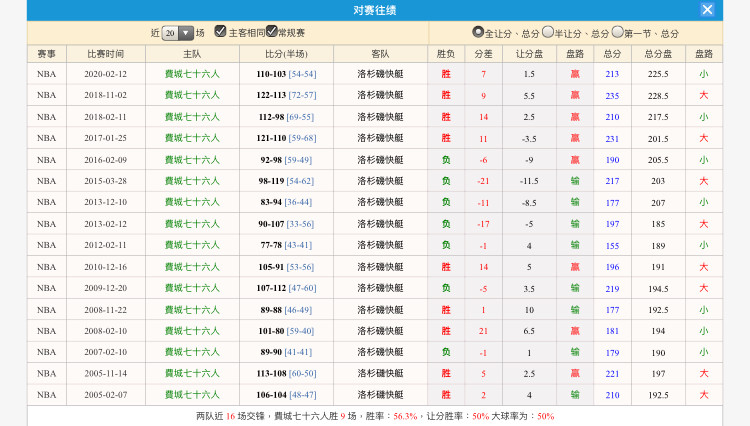Click the 总分盘 column header
Image resolution: width=750 pixels, height=426 pixels.
(658, 54)
